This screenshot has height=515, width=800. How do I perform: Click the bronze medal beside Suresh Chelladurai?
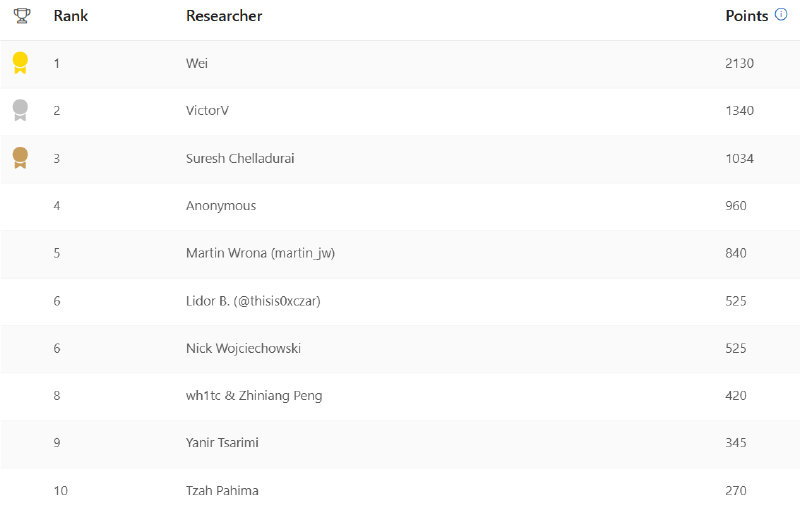point(20,158)
